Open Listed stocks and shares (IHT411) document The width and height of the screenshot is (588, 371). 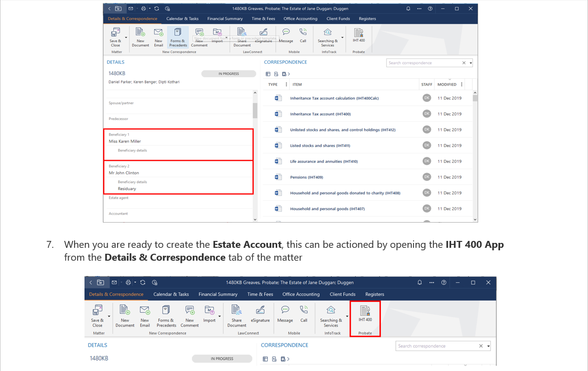[320, 145]
